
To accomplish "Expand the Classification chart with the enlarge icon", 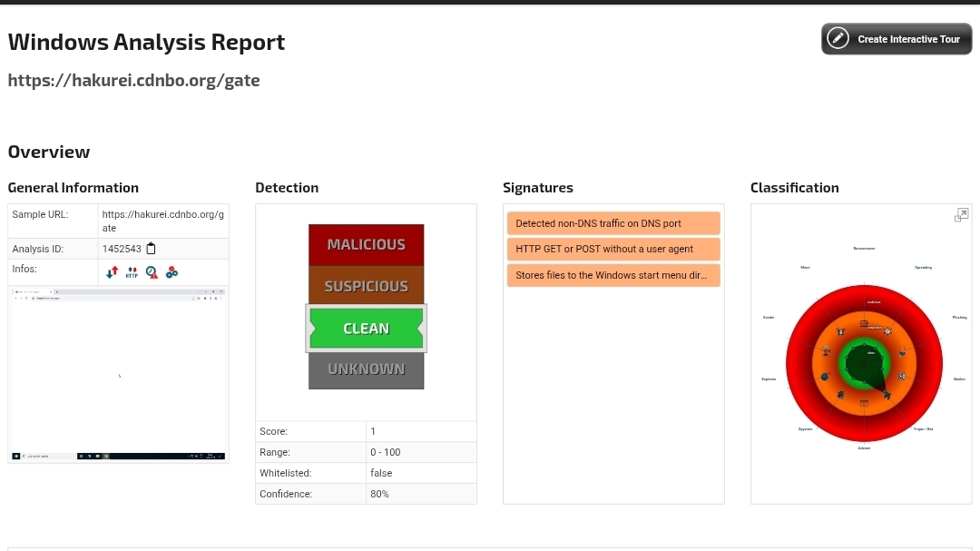I will pyautogui.click(x=961, y=215).
